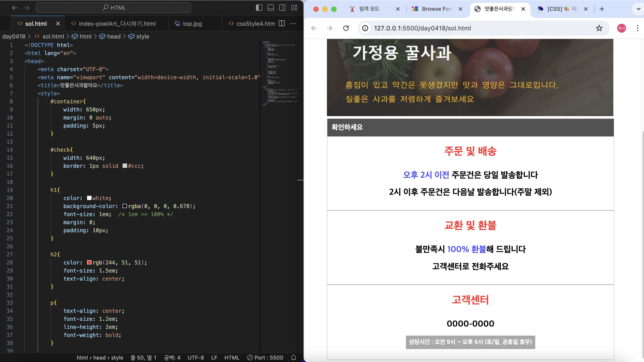Image resolution: width=644 pixels, height=362 pixels.
Task: Toggle primary sidebar layout icon
Action: 259,8
